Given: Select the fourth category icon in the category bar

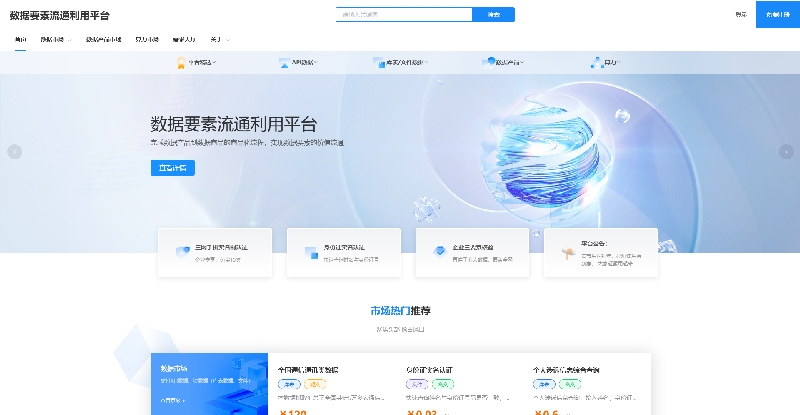Looking at the screenshot, I should point(489,62).
